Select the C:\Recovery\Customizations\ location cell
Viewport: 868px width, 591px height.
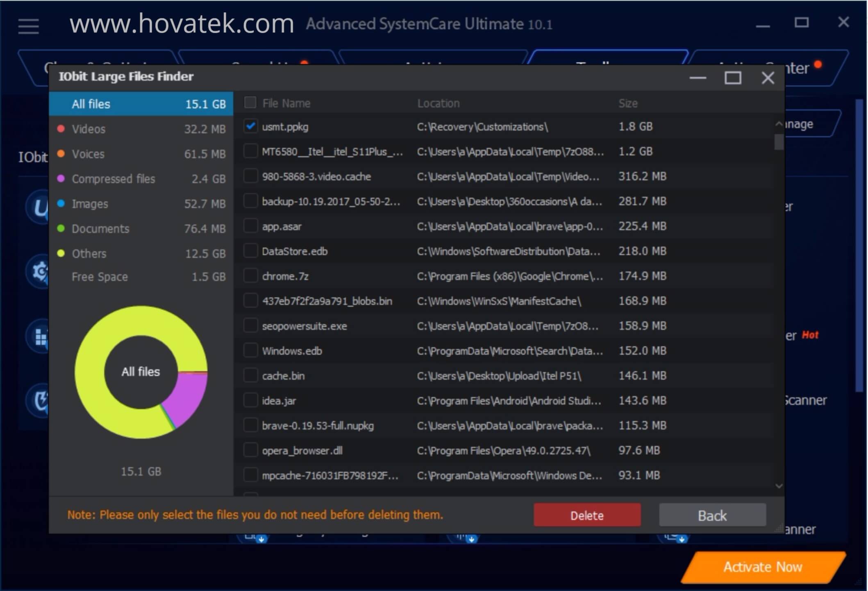pos(482,126)
